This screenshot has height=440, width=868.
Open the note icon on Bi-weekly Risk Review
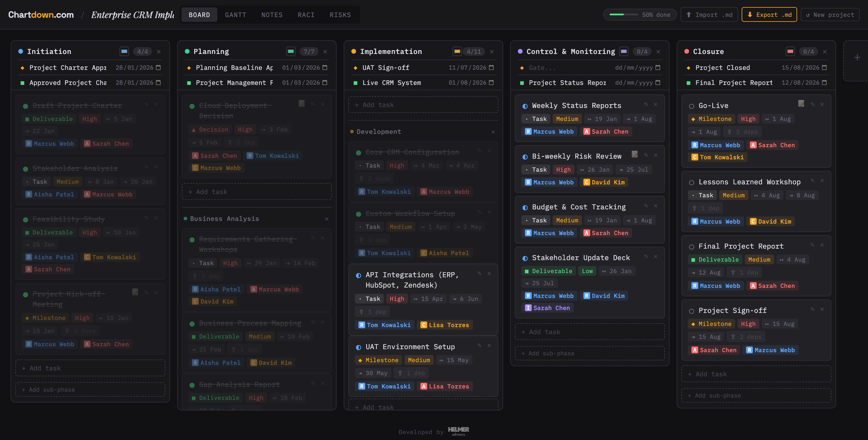click(635, 155)
